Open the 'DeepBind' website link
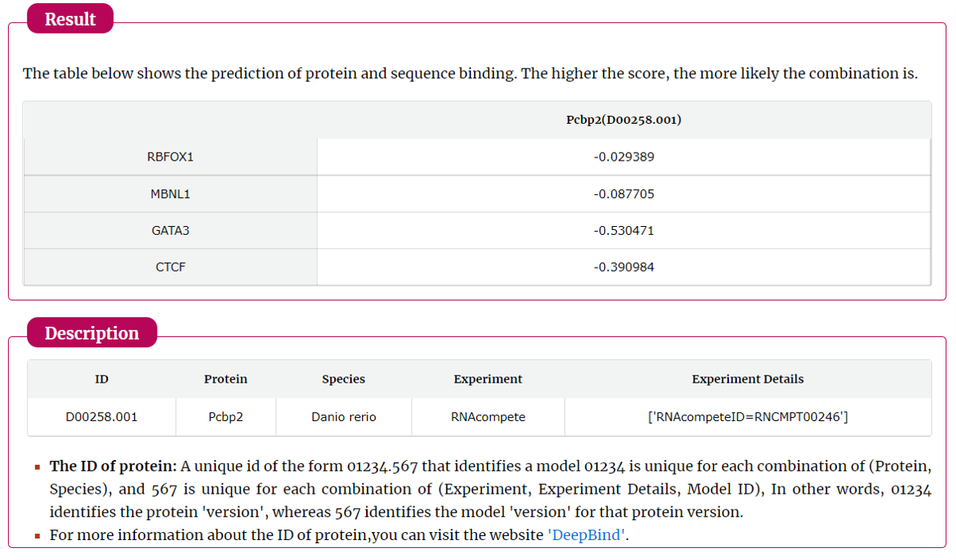This screenshot has width=956, height=560. (587, 535)
